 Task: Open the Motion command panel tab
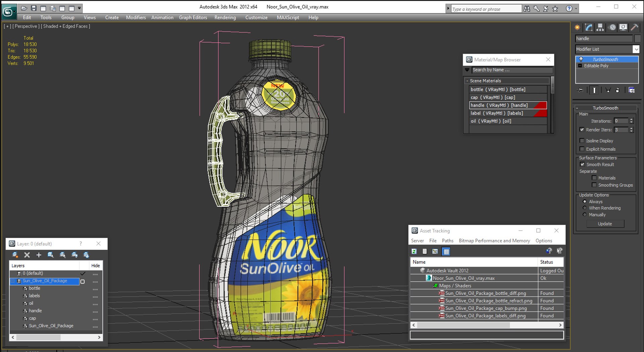(612, 28)
